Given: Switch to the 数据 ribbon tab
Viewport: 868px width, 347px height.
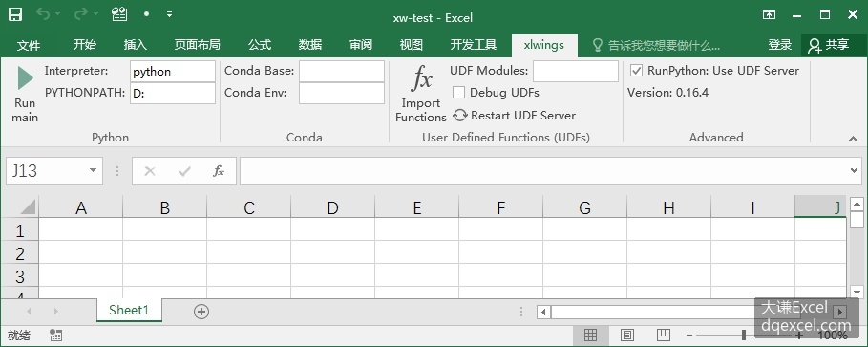Looking at the screenshot, I should [310, 45].
